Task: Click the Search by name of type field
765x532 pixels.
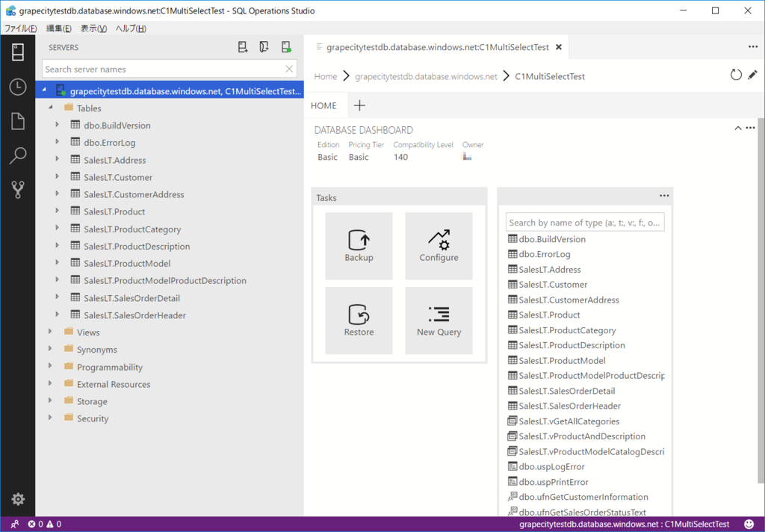Action: 585,223
